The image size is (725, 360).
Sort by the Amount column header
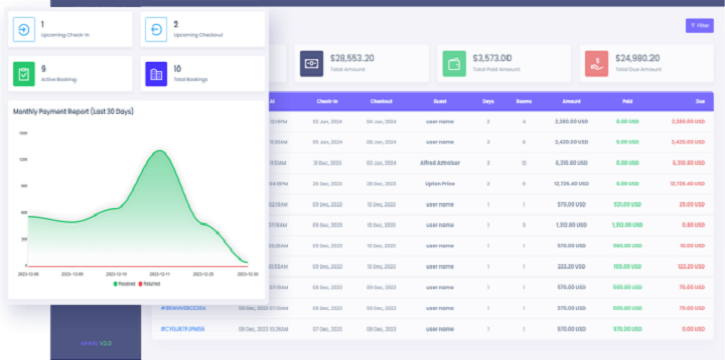(571, 101)
